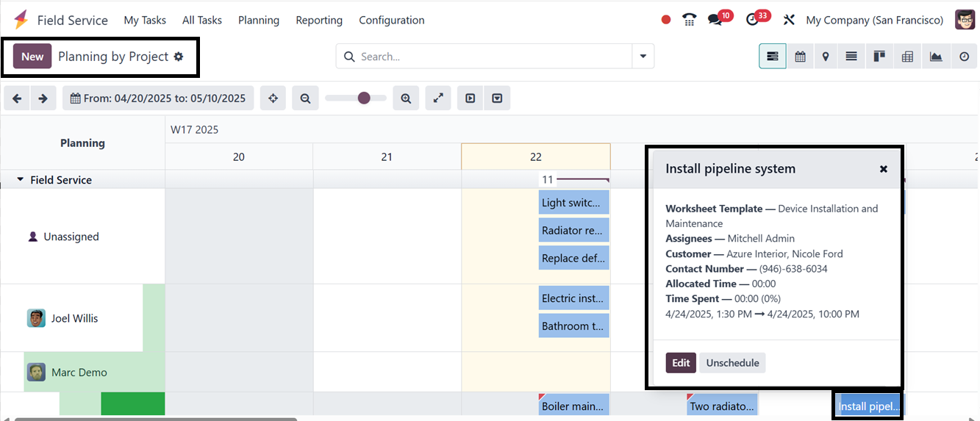This screenshot has width=980, height=421.
Task: Open activities clock icon with 33 badge
Action: (x=751, y=20)
